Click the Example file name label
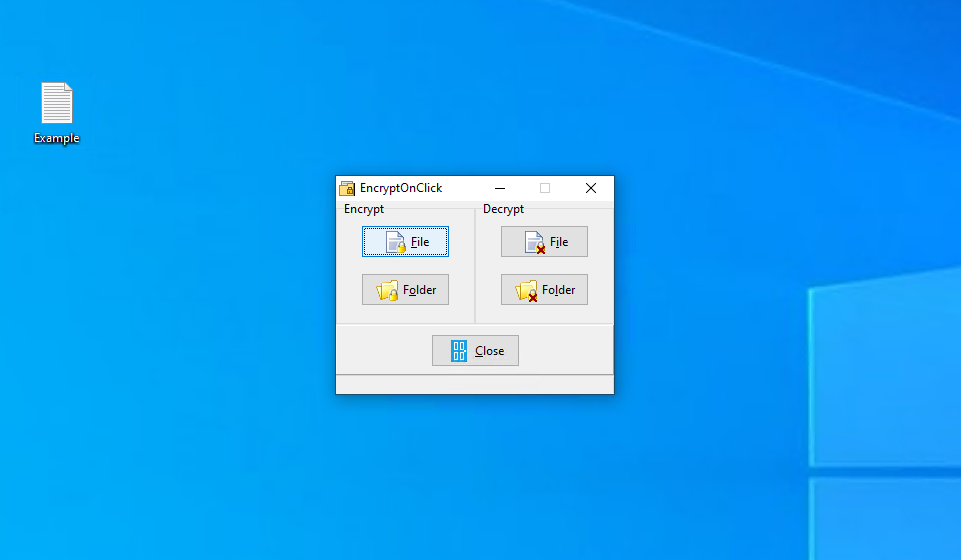The image size is (961, 560). 57,139
